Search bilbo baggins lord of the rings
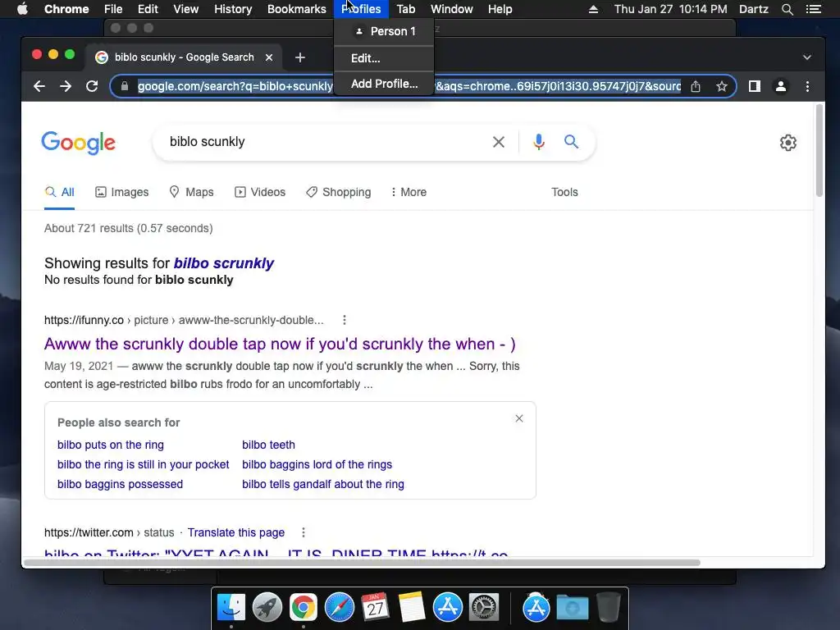 (x=317, y=464)
